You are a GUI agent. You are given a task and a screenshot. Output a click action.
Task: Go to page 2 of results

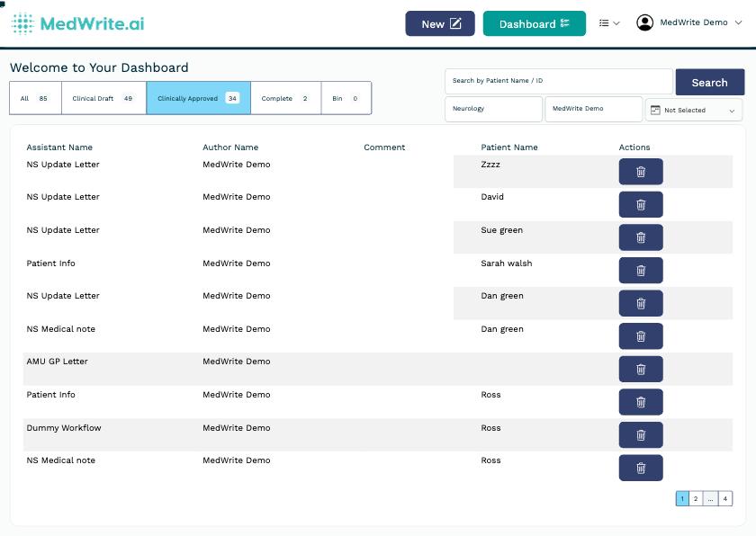tap(696, 498)
